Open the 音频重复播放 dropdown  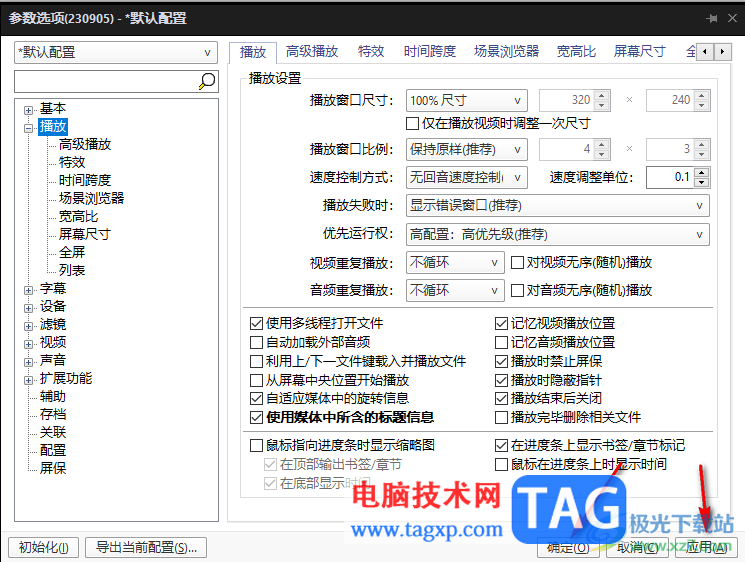pyautogui.click(x=455, y=290)
